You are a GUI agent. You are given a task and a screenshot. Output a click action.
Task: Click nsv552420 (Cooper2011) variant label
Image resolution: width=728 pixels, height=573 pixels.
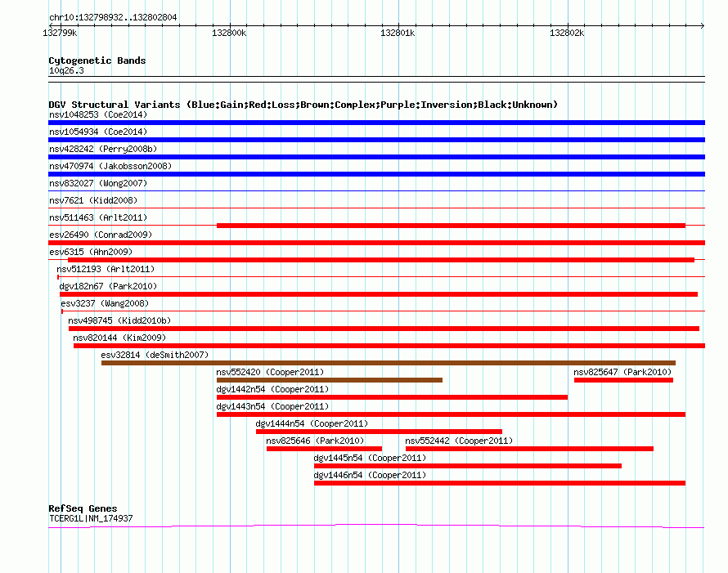pos(270,372)
